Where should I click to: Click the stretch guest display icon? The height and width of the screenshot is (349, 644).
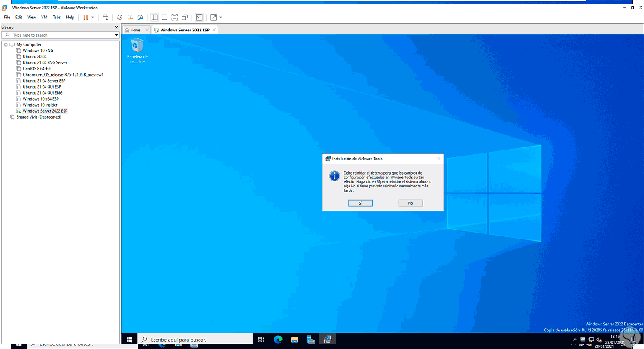(x=213, y=17)
